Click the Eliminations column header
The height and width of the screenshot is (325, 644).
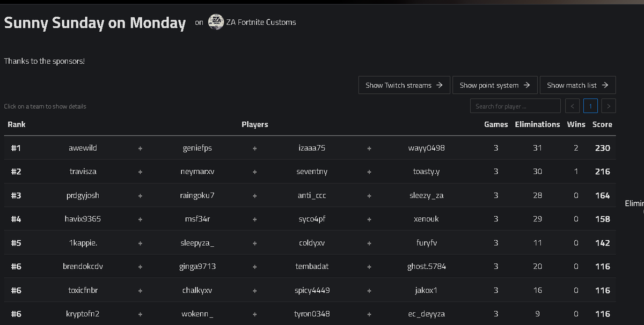click(x=537, y=124)
